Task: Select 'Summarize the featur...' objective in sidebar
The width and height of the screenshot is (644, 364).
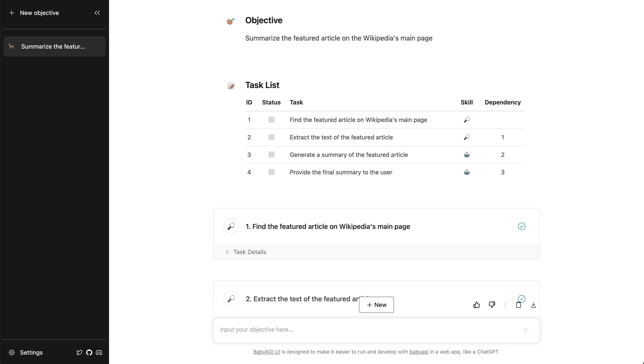Action: coord(55,46)
